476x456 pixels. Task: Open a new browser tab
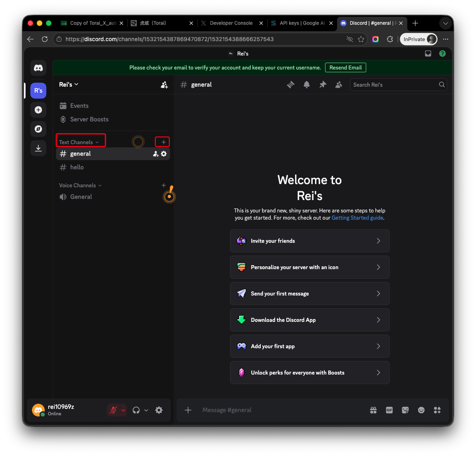(415, 23)
